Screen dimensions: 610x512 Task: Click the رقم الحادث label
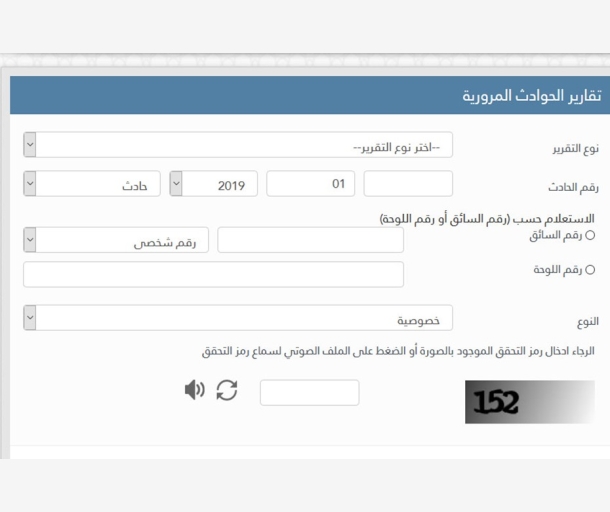coord(573,187)
